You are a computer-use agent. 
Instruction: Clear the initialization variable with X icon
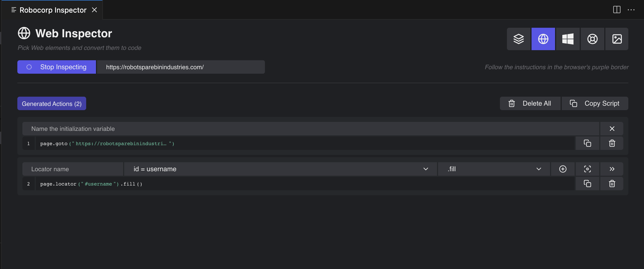[612, 129]
